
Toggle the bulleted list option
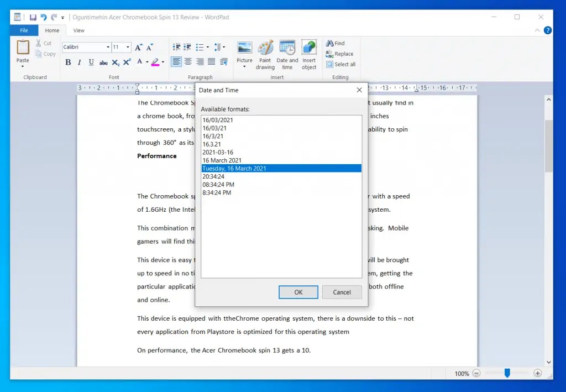coord(201,46)
